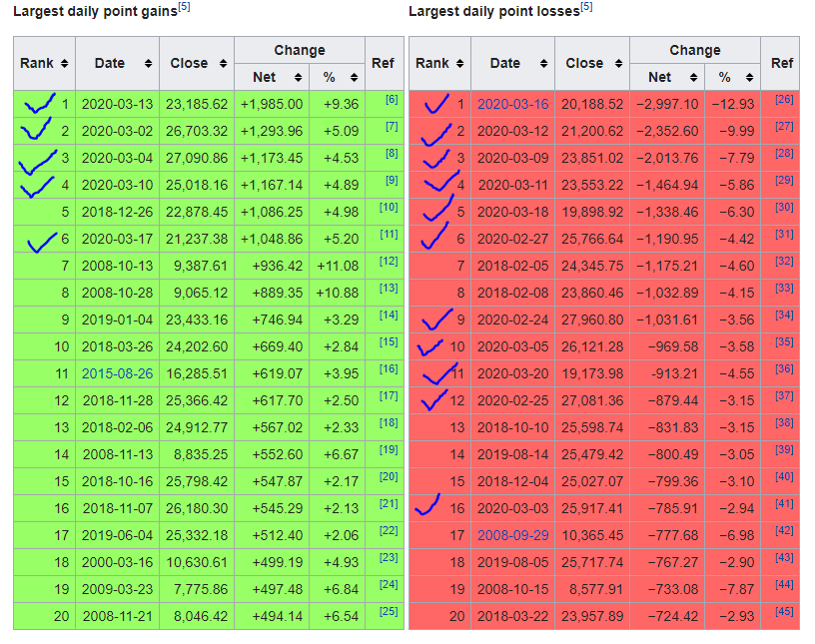This screenshot has height=644, width=815.
Task: Click the Change header in losses table
Action: [x=695, y=50]
